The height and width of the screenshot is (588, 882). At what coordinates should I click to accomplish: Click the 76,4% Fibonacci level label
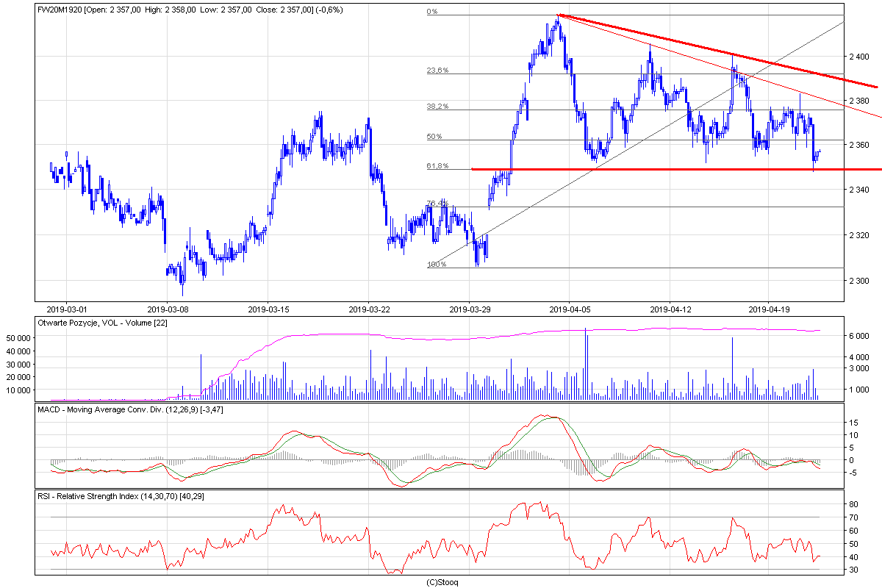point(437,204)
